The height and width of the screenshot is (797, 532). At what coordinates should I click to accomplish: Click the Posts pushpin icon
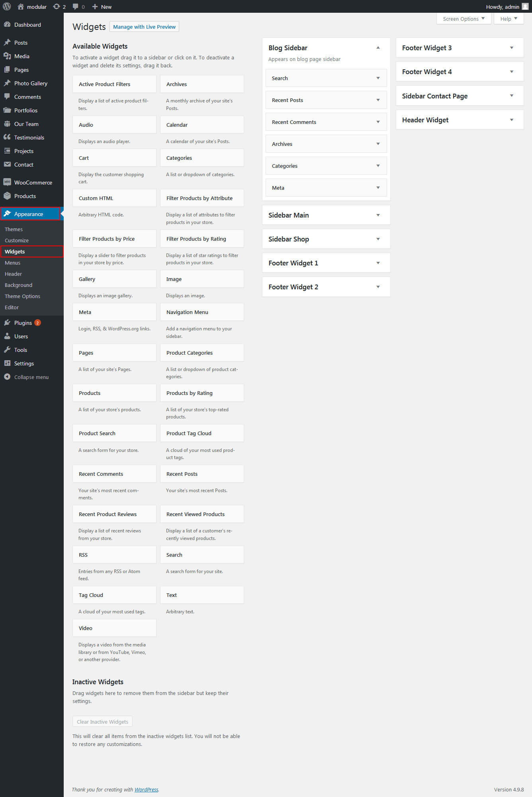pos(7,43)
